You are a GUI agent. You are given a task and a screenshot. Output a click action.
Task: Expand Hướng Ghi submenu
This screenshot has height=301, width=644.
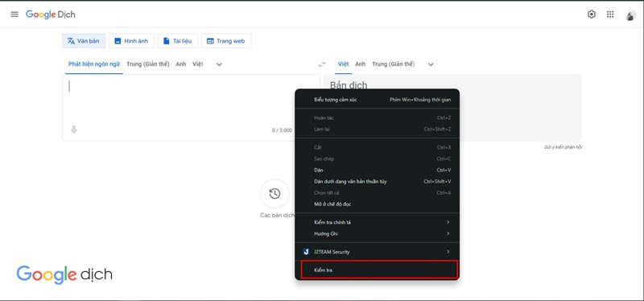[377, 233]
